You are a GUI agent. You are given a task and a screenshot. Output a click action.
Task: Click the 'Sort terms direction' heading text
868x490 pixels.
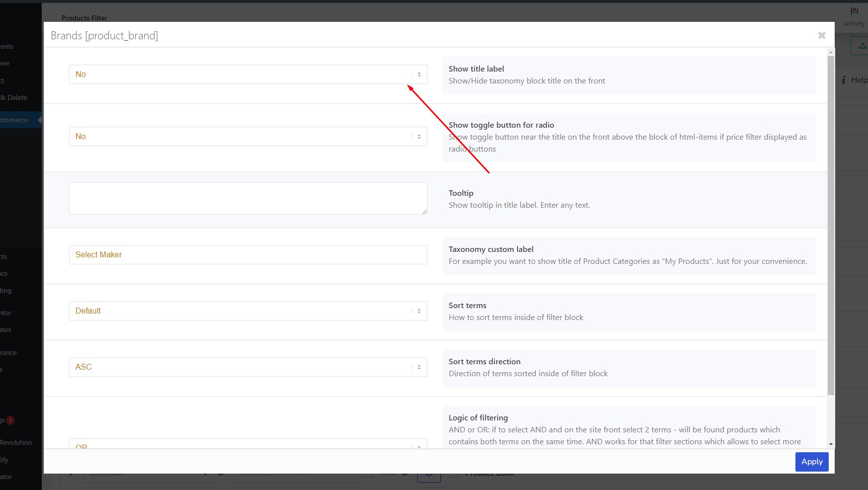(485, 361)
